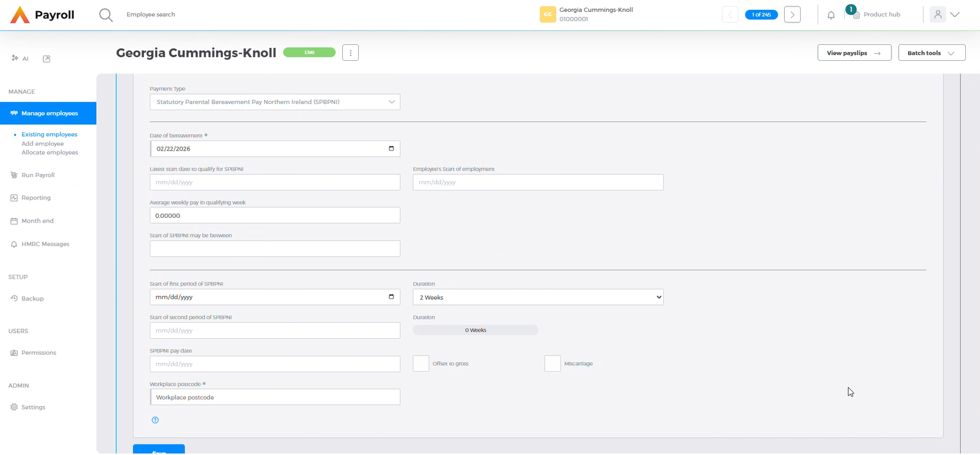
Task: Click Start of second period of SPBPNI field
Action: coord(275,330)
